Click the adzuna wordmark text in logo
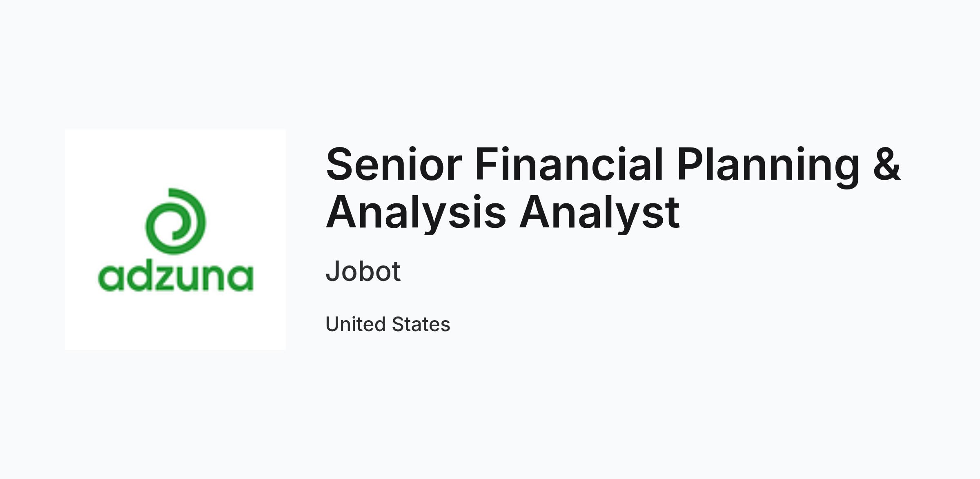The width and height of the screenshot is (980, 479). (x=176, y=277)
